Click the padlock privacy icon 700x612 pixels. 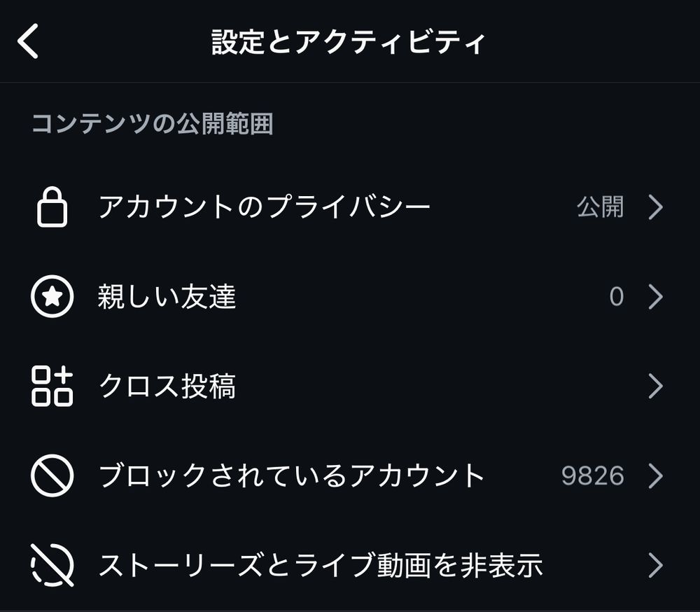[x=52, y=207]
